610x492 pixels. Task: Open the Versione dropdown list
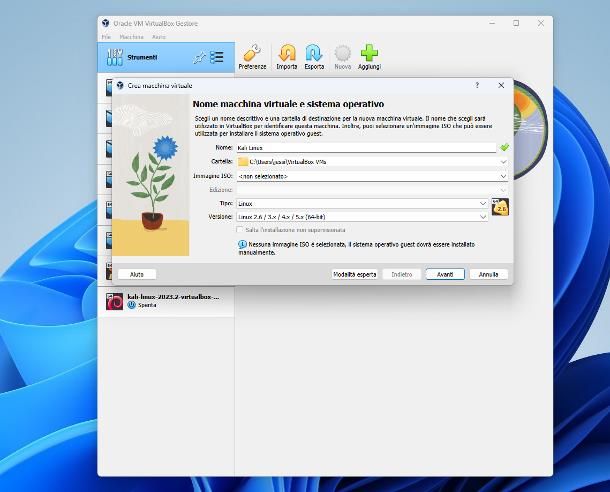pyautogui.click(x=483, y=217)
